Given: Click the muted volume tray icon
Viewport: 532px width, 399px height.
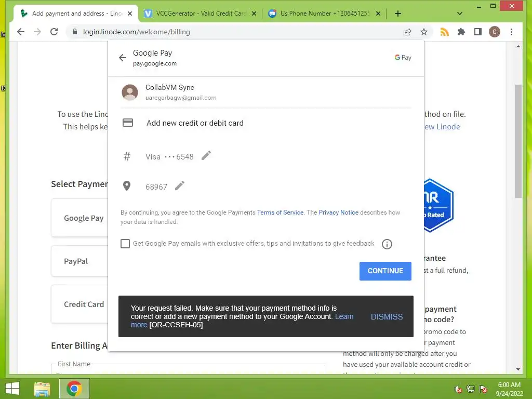Looking at the screenshot, I should pyautogui.click(x=458, y=389).
